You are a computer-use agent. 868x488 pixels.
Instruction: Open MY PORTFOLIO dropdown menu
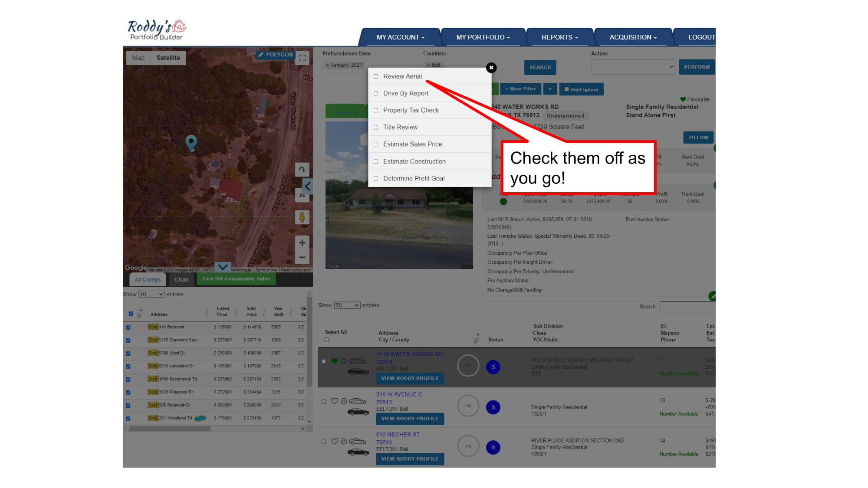coord(483,37)
